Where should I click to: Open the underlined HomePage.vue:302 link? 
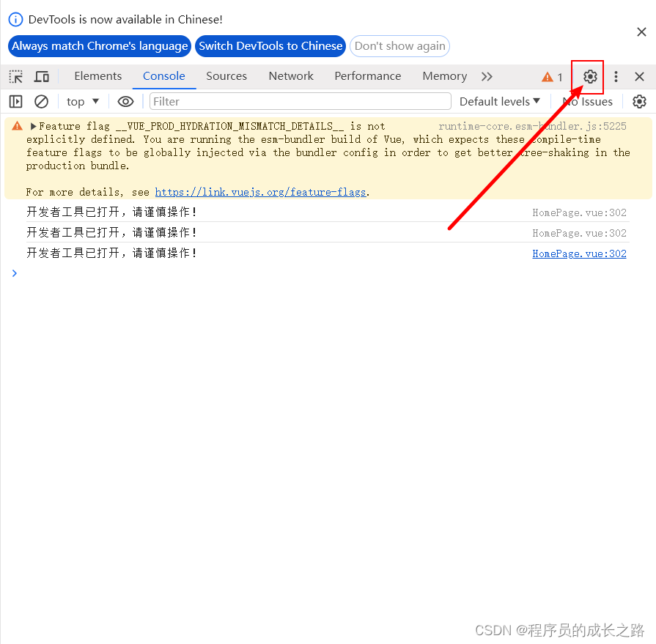point(579,253)
